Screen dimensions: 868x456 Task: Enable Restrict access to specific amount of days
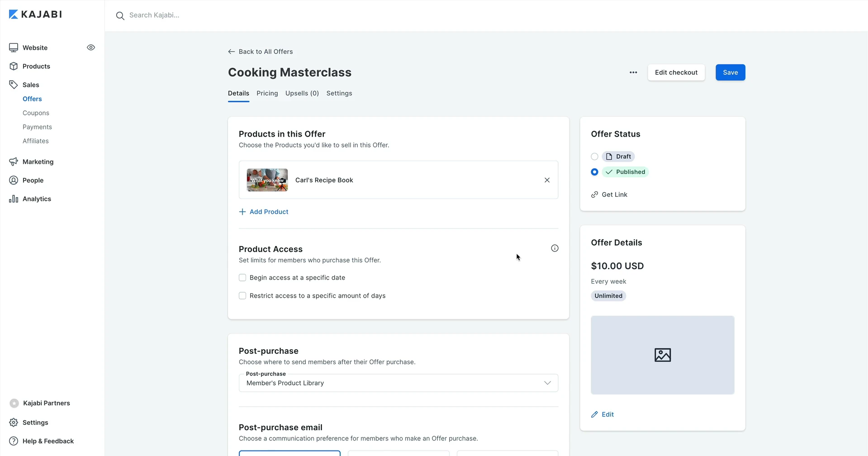(x=242, y=296)
